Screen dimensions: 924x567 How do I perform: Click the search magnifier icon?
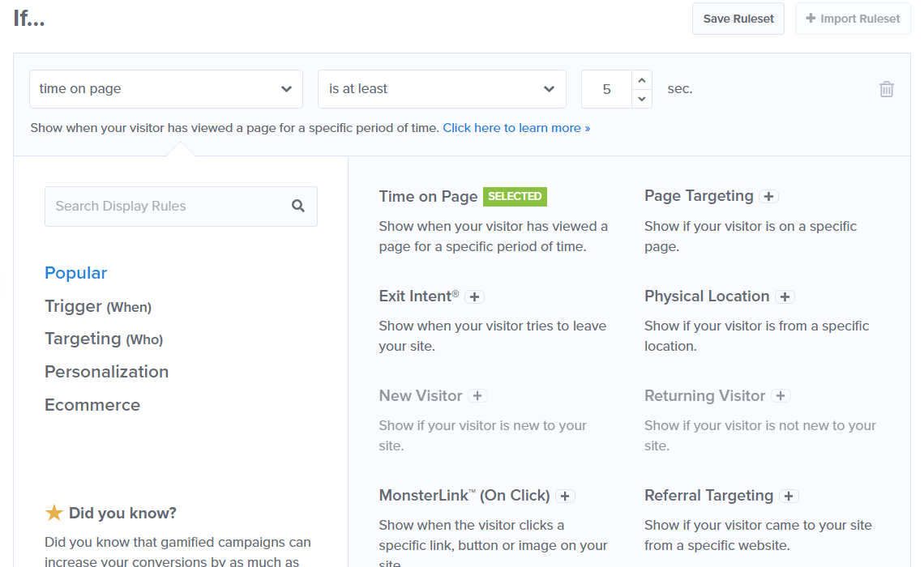298,206
